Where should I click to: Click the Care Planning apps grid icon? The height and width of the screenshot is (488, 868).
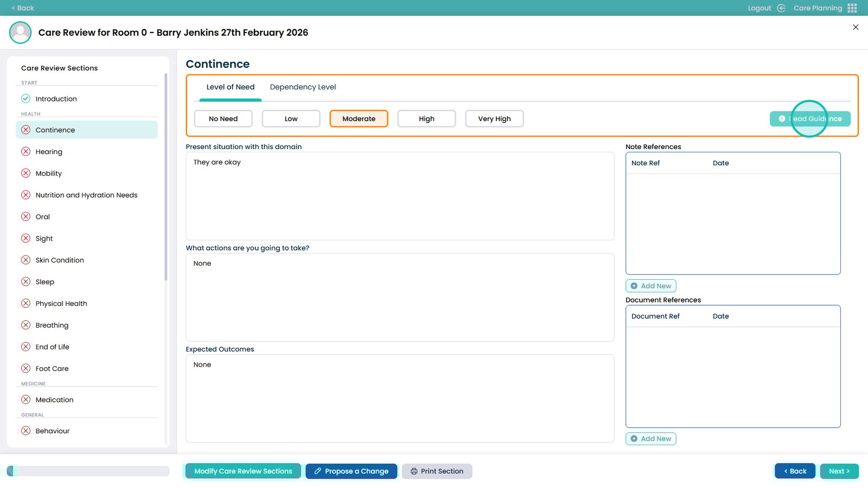(x=852, y=8)
